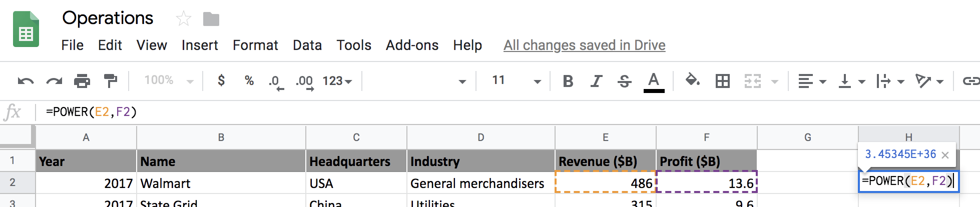This screenshot has height=207, width=980.
Task: Move Operations to a folder
Action: tap(211, 19)
